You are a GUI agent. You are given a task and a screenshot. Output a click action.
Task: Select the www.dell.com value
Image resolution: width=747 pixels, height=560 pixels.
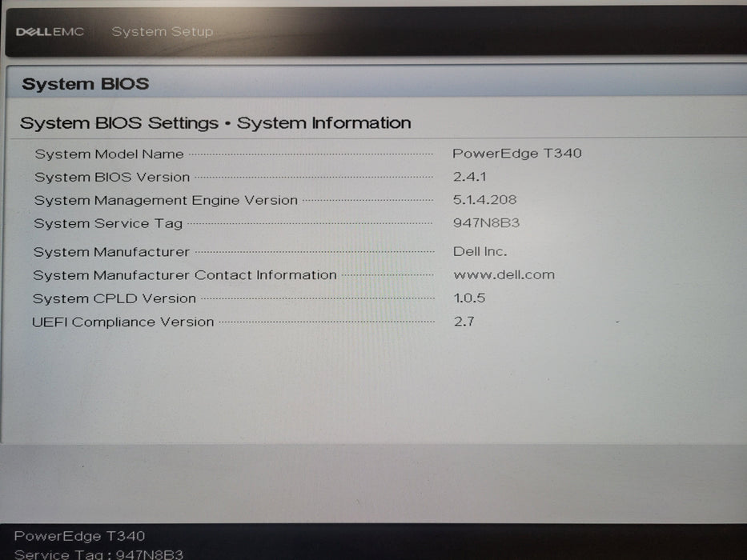click(x=504, y=274)
